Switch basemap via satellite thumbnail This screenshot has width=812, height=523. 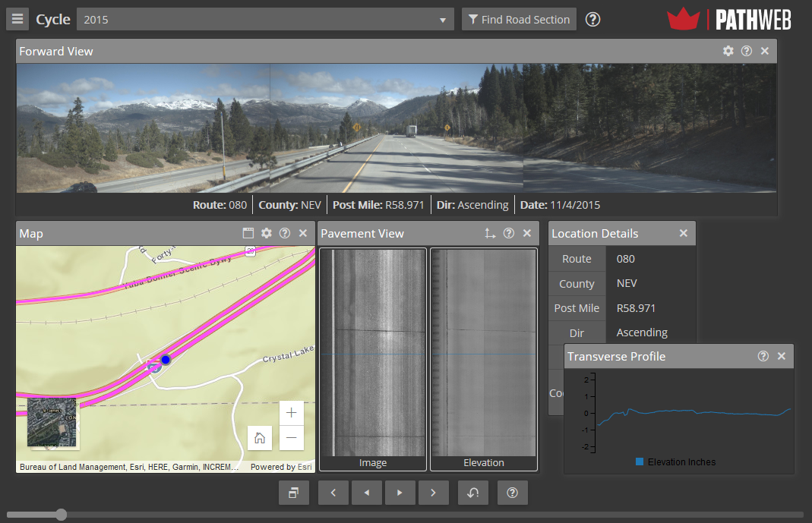pyautogui.click(x=52, y=422)
